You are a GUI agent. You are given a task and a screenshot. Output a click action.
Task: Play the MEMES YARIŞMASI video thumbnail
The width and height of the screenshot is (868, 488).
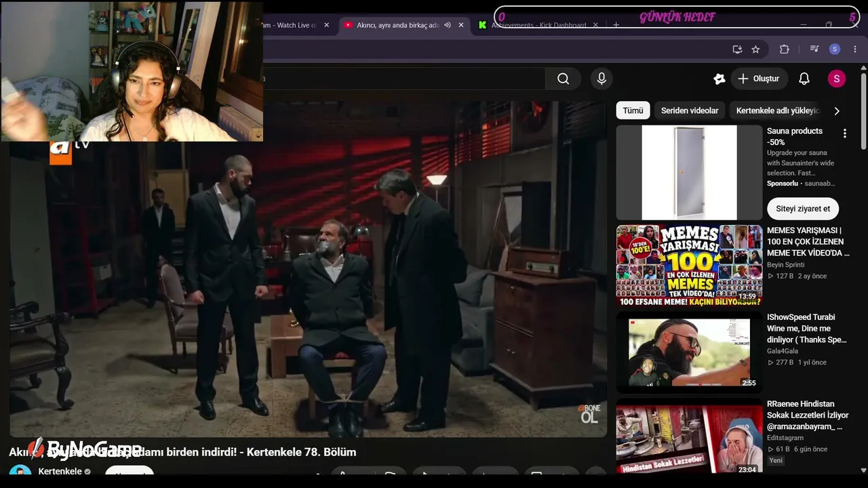pyautogui.click(x=689, y=266)
